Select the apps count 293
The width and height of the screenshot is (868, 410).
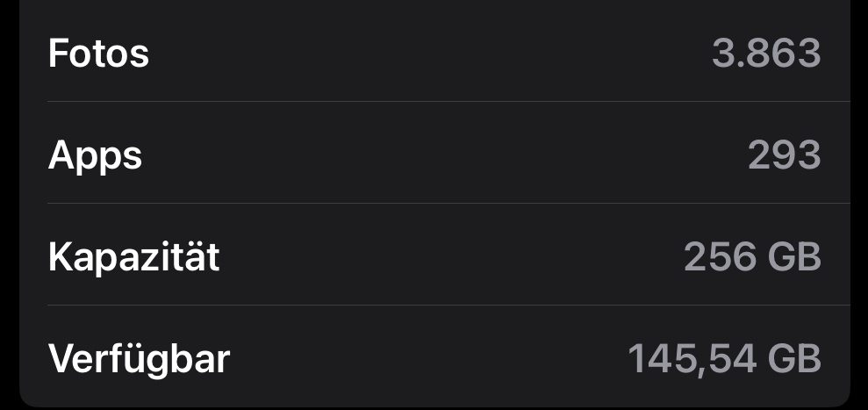click(x=784, y=156)
